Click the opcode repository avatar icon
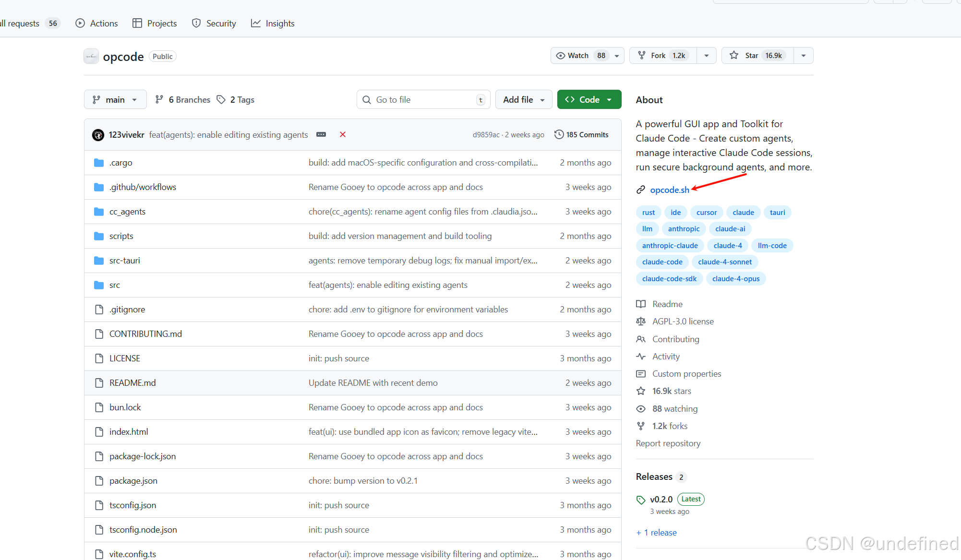 pyautogui.click(x=91, y=56)
